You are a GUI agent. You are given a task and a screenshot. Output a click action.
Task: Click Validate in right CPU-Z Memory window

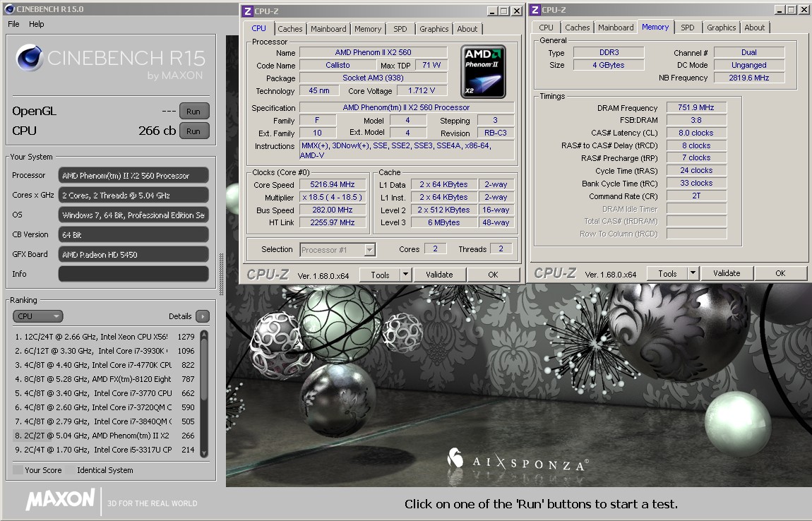pos(727,273)
